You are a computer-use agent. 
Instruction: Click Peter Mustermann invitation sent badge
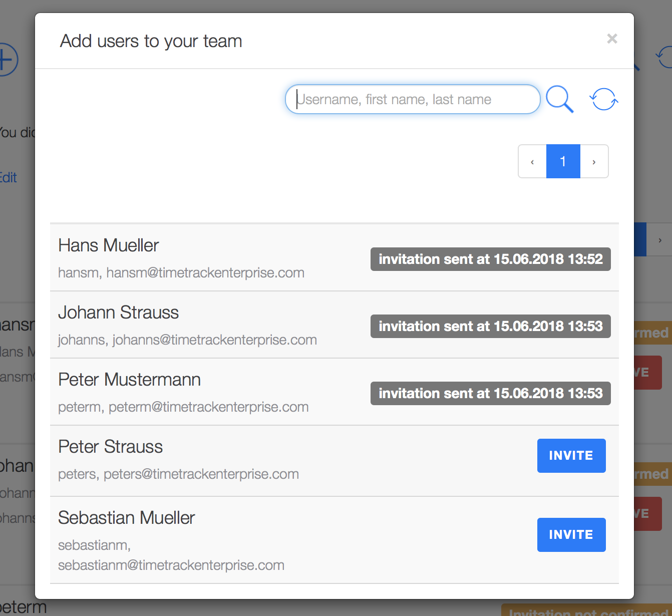491,393
